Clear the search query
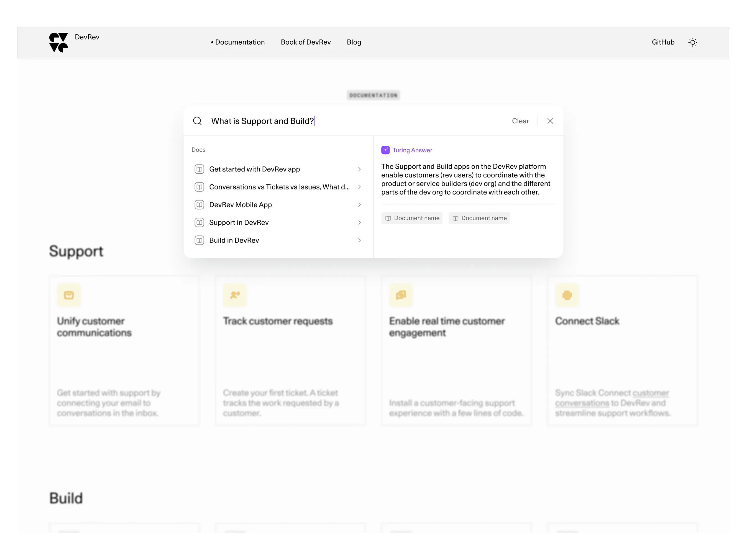Image resolution: width=747 pixels, height=560 pixels. (x=520, y=121)
